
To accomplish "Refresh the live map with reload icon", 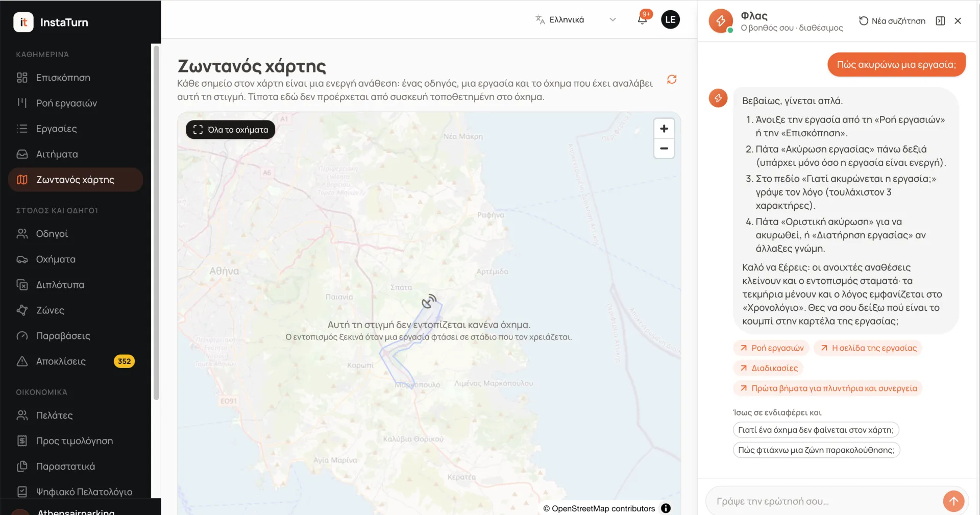I will 672,79.
